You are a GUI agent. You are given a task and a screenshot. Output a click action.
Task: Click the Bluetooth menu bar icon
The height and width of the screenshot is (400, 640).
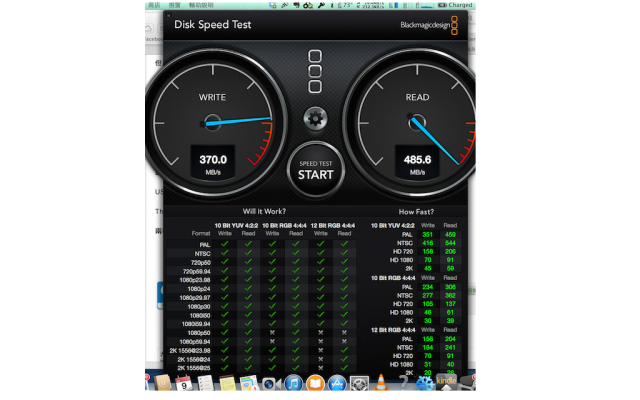[331, 5]
